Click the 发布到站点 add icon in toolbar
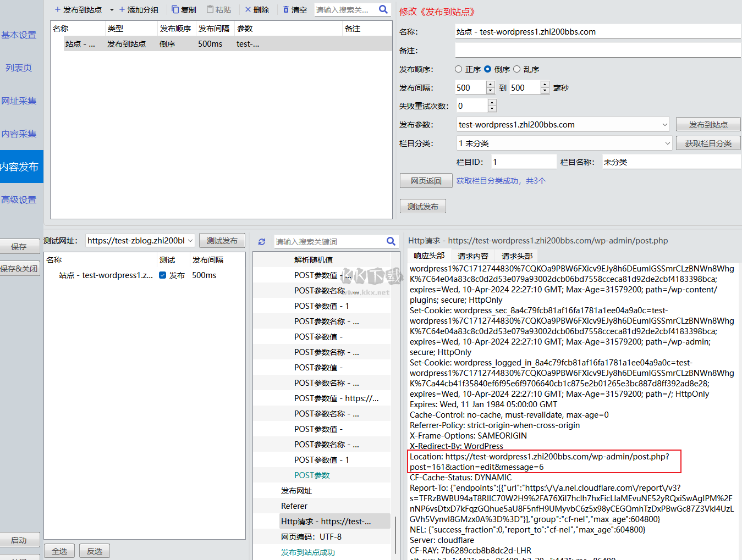 [58, 10]
